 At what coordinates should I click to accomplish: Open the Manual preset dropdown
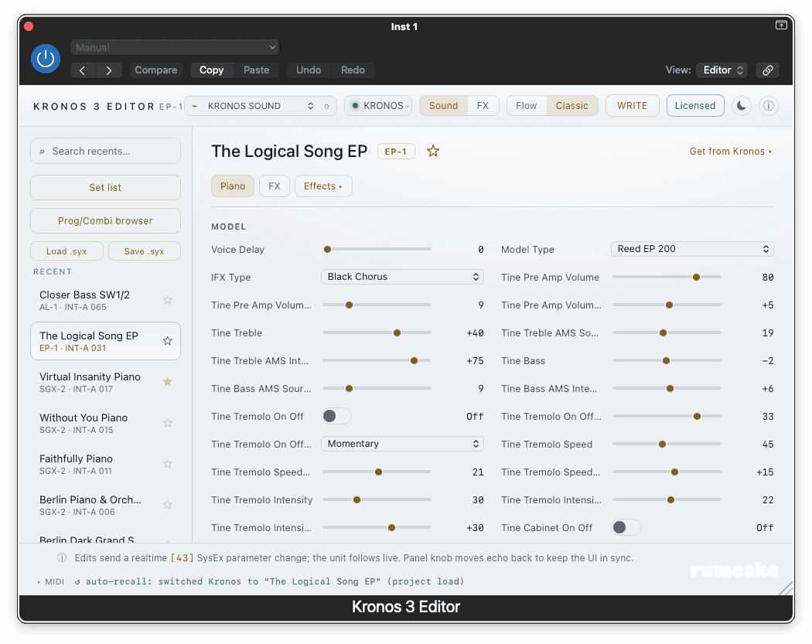click(175, 47)
